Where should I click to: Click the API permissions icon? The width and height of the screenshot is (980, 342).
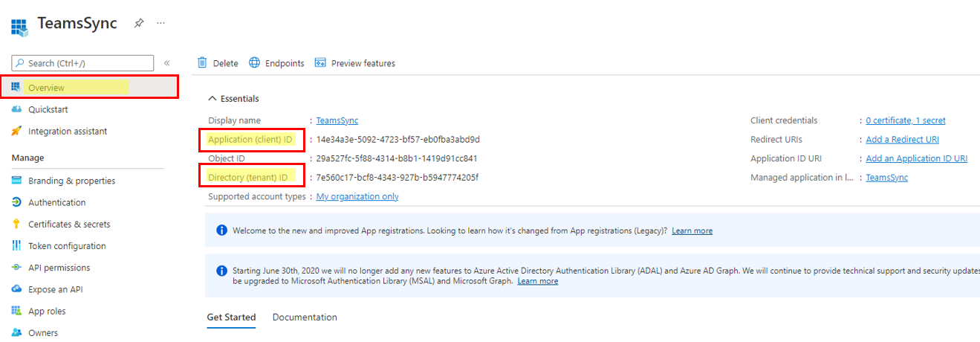16,268
